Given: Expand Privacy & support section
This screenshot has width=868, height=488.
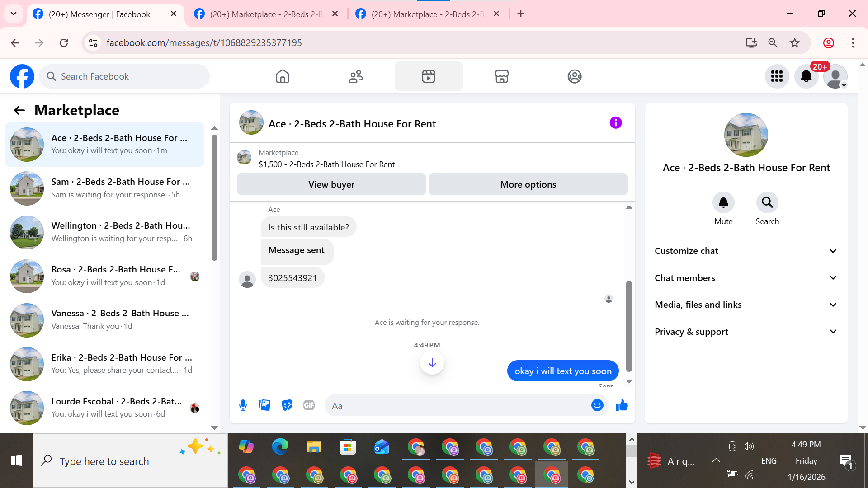Looking at the screenshot, I should pos(746,332).
